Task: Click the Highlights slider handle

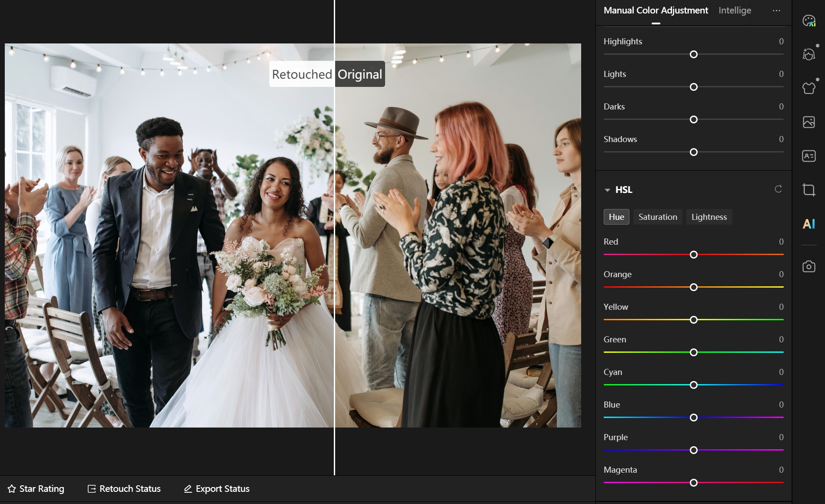Action: pos(694,54)
